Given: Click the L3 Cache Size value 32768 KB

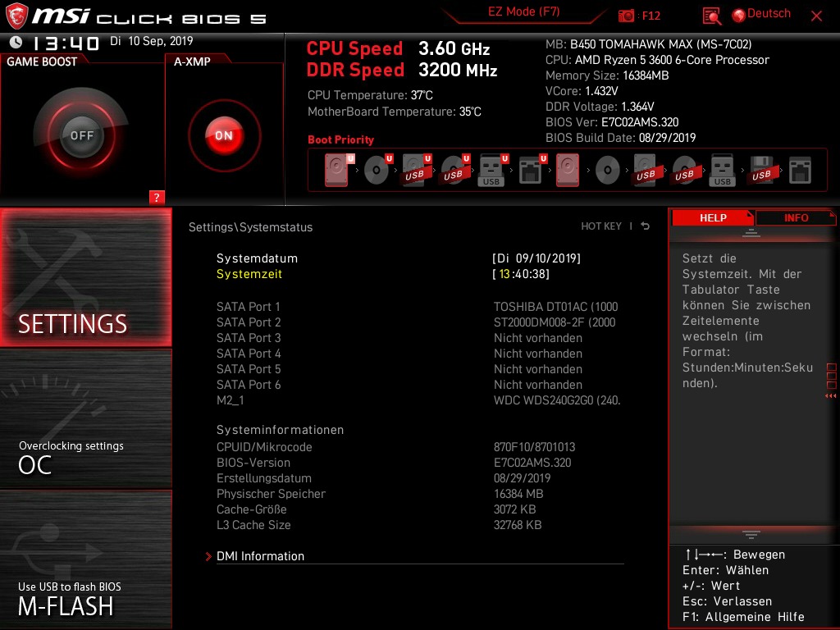Looking at the screenshot, I should (x=518, y=525).
